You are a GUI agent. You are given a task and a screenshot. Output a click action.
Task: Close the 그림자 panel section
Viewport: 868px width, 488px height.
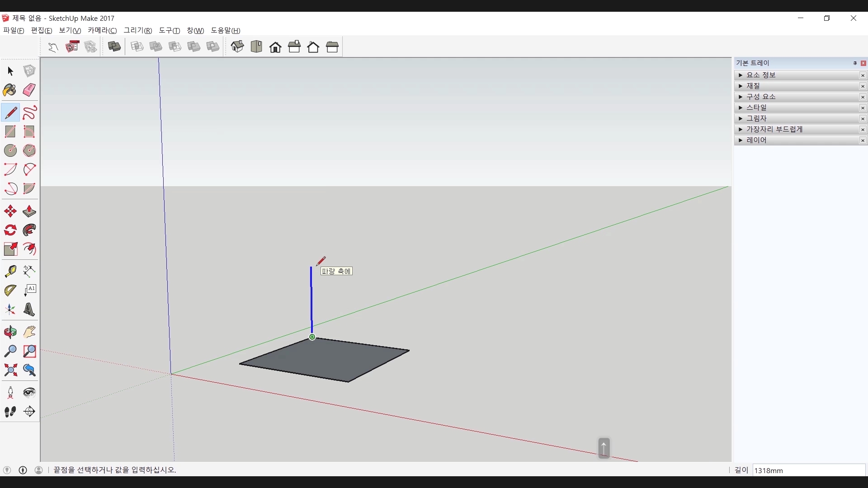coord(863,119)
